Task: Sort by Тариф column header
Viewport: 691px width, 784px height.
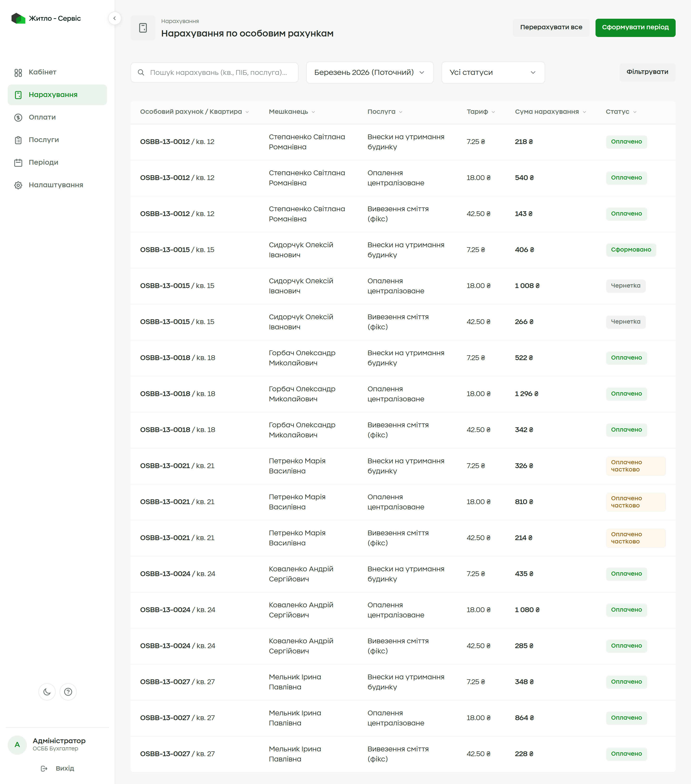Action: point(481,112)
